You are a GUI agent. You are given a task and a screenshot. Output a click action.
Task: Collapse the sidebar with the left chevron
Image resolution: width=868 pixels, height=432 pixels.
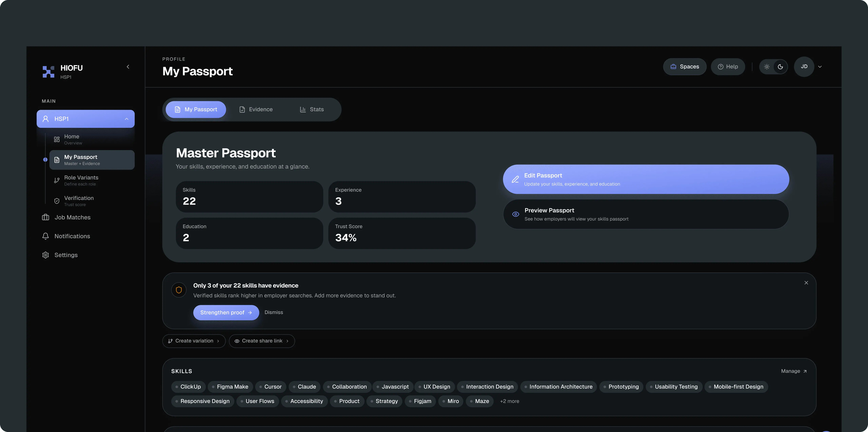[x=128, y=67]
